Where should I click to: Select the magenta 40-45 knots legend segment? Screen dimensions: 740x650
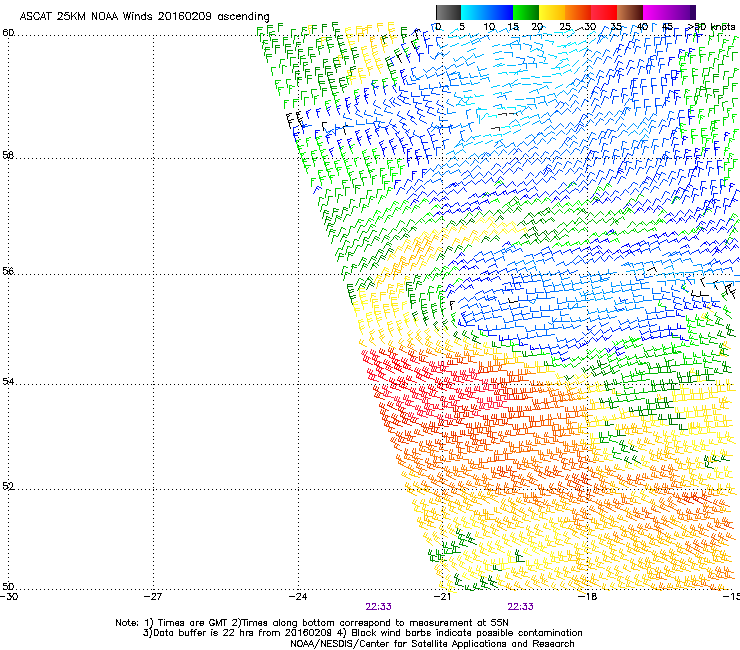656,12
